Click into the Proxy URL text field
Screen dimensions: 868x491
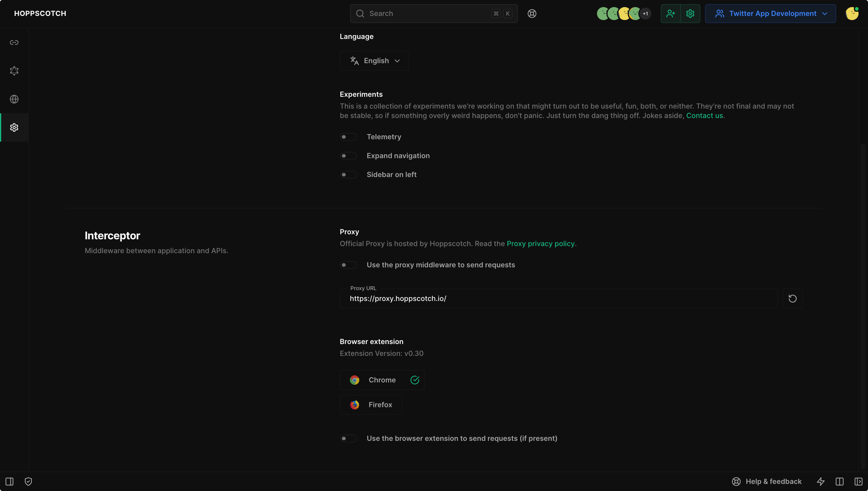click(x=559, y=298)
